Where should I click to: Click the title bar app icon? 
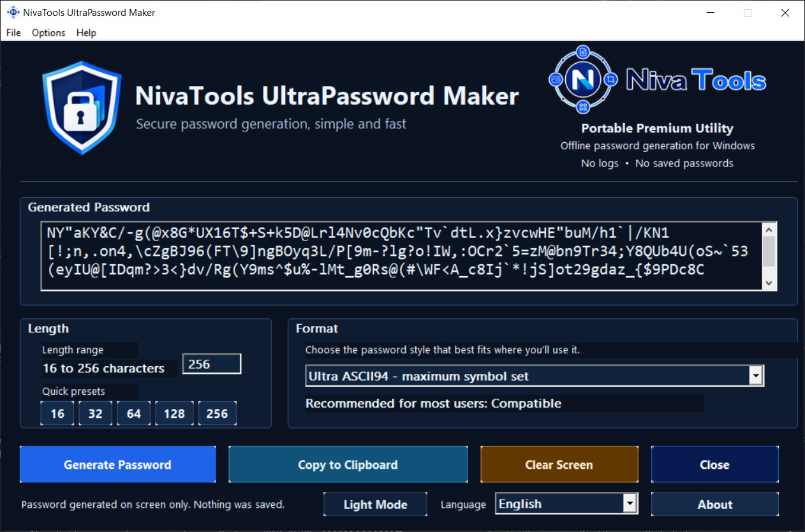[x=12, y=12]
